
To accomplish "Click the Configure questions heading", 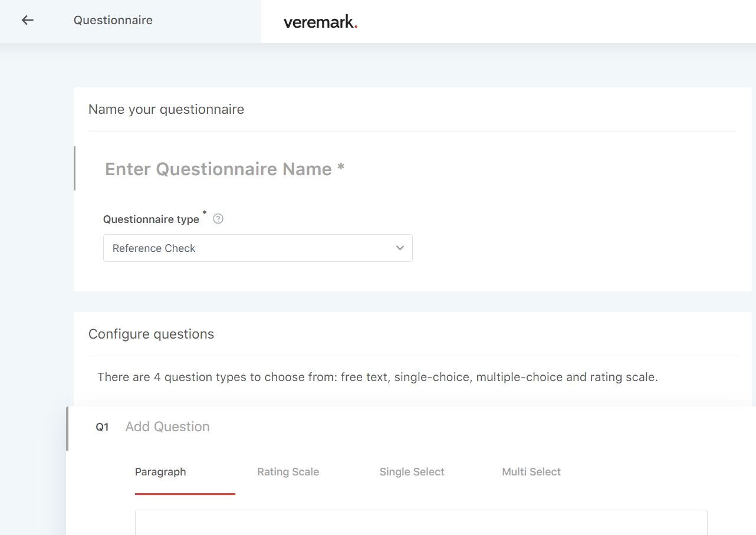I will 151,334.
